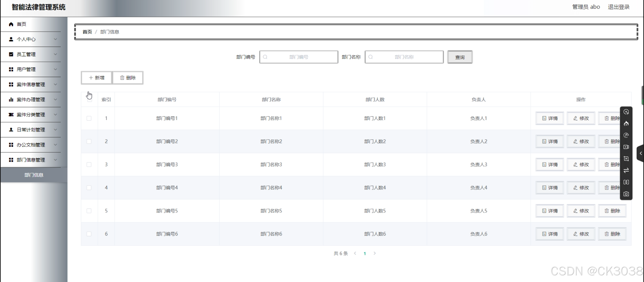Screen dimensions: 644x282
Task: Select the 部门信息 submenu item
Action: (x=34, y=175)
